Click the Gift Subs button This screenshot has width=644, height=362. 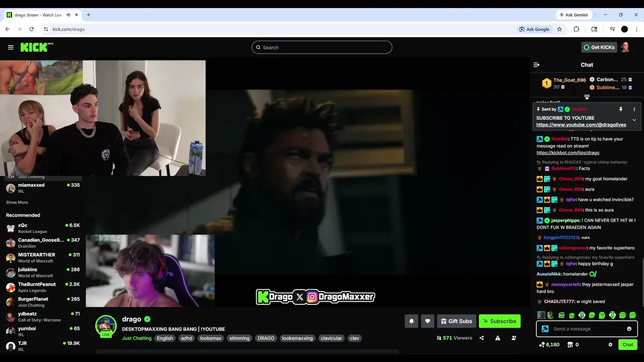click(x=457, y=321)
